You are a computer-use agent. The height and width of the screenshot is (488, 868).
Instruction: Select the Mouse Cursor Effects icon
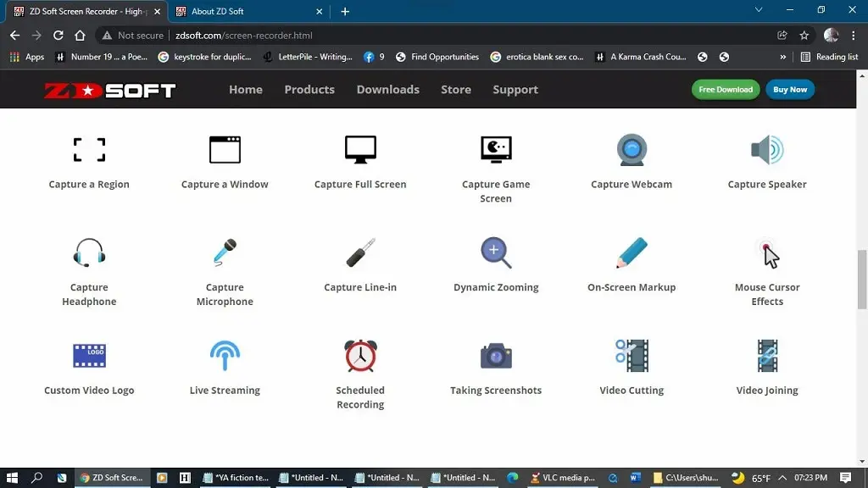(766, 252)
